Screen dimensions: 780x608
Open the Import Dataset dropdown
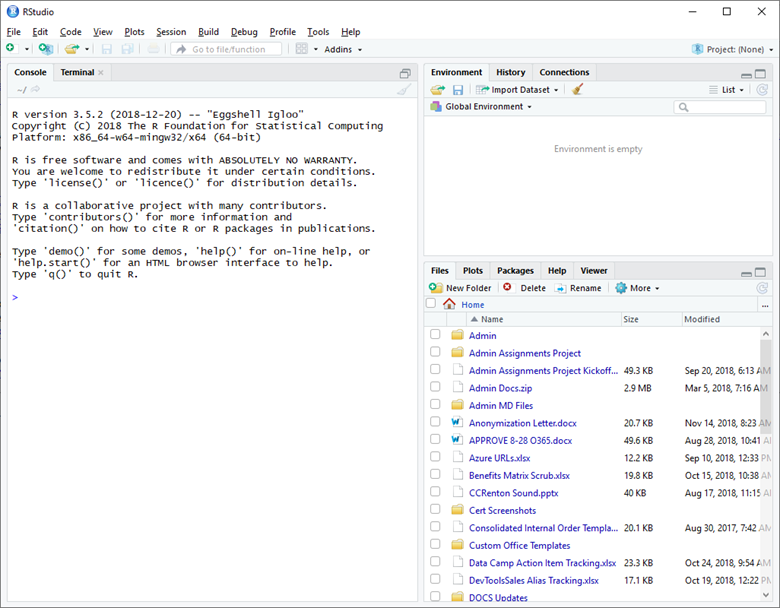tap(517, 90)
